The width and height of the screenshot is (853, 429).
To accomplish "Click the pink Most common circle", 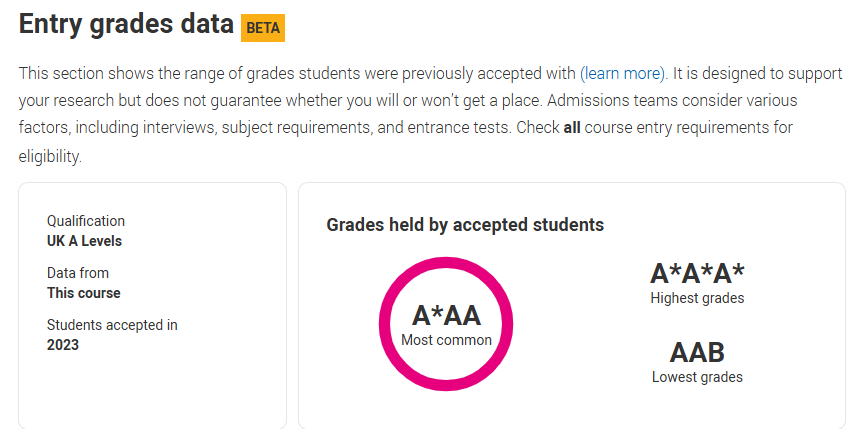I will click(x=446, y=324).
